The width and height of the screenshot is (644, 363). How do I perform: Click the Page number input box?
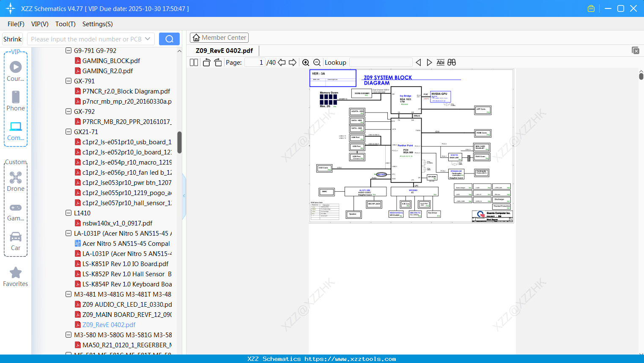[x=255, y=62]
